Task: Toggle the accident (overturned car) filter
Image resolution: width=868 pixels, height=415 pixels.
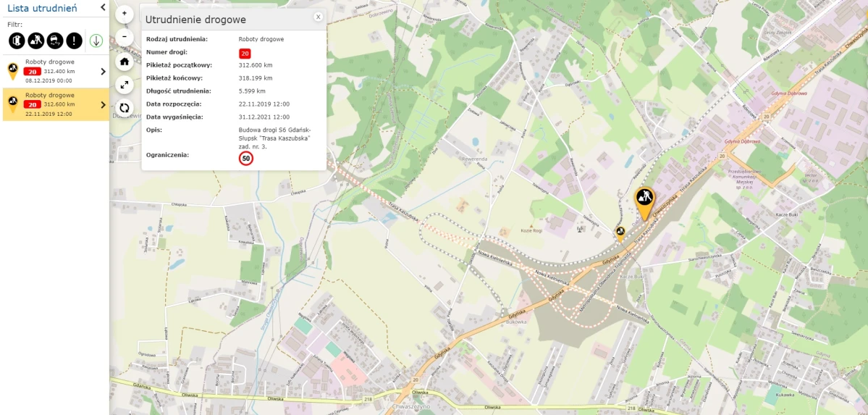Action: point(17,41)
